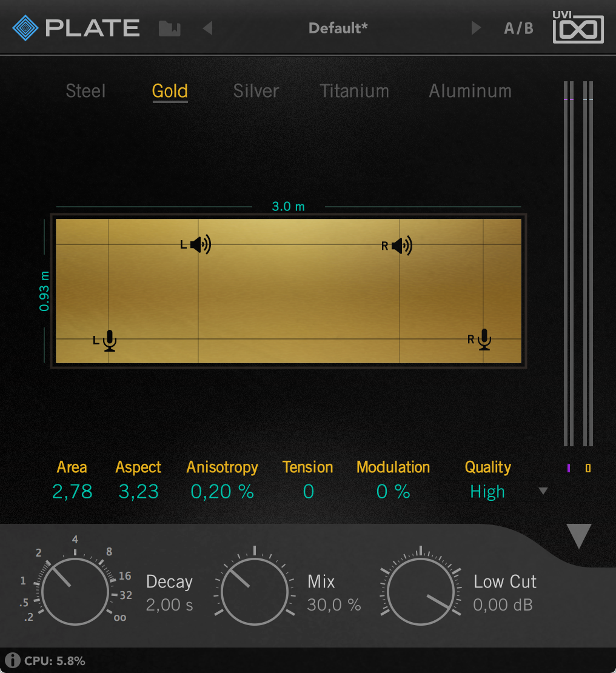The height and width of the screenshot is (673, 616).
Task: Toggle the purple input meter marker
Action: click(569, 467)
